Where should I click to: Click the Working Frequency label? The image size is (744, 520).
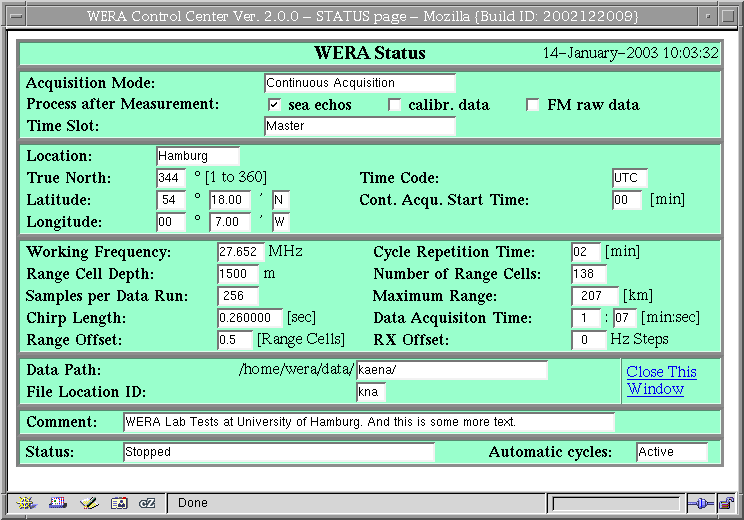[99, 252]
